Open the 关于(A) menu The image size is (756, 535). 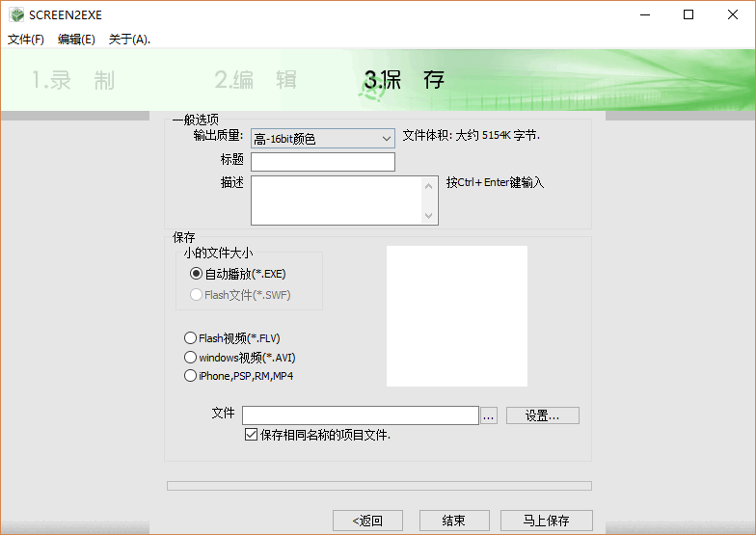[x=129, y=40]
